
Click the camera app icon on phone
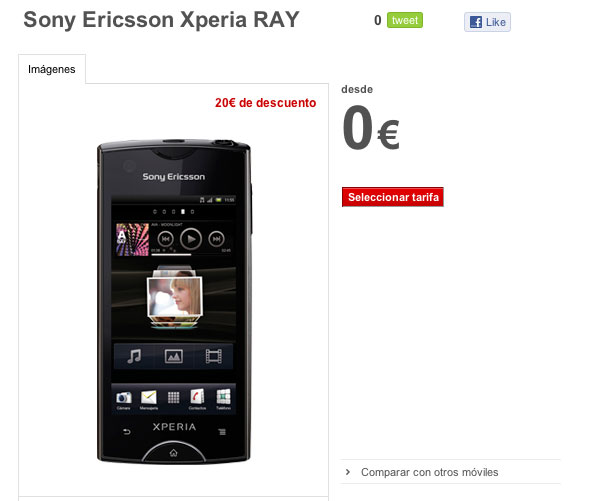tap(124, 398)
